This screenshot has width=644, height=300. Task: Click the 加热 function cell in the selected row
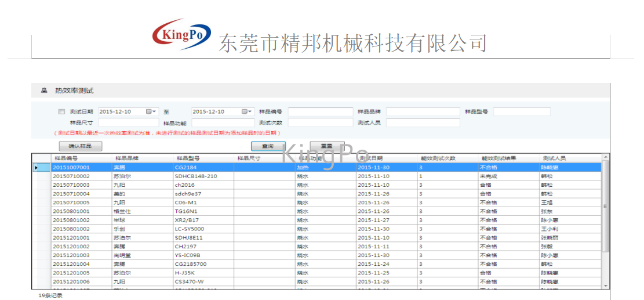click(325, 167)
